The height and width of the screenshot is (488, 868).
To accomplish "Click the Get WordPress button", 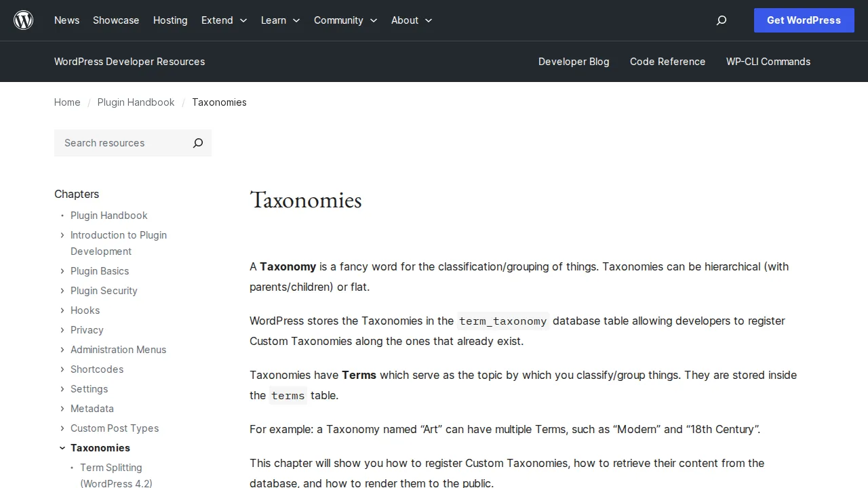I will [x=804, y=20].
